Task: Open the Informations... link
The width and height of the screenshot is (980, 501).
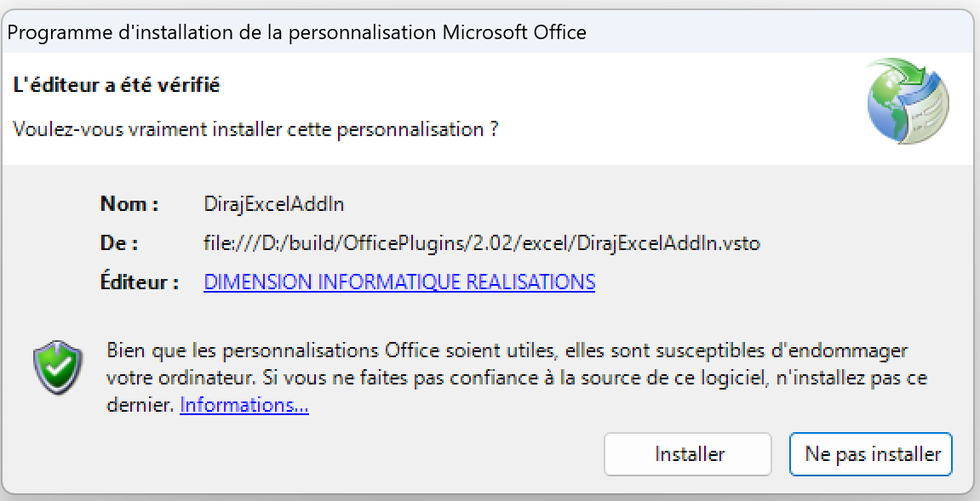Action: pos(244,406)
